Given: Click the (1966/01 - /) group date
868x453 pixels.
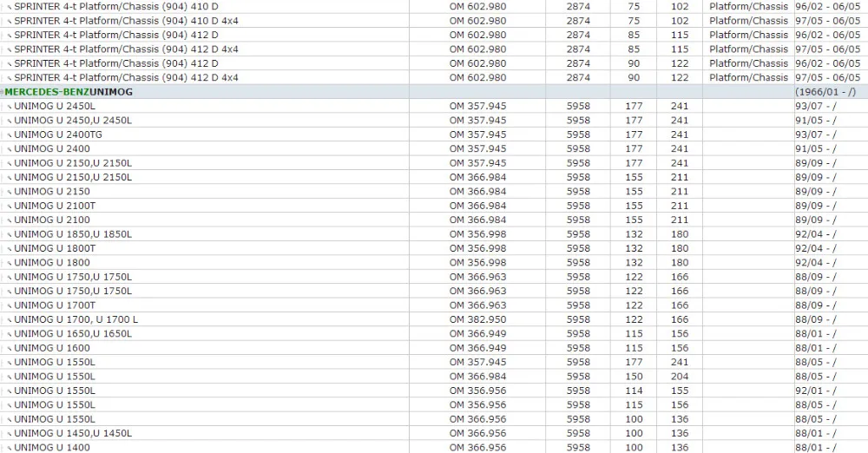Looking at the screenshot, I should click(825, 92).
